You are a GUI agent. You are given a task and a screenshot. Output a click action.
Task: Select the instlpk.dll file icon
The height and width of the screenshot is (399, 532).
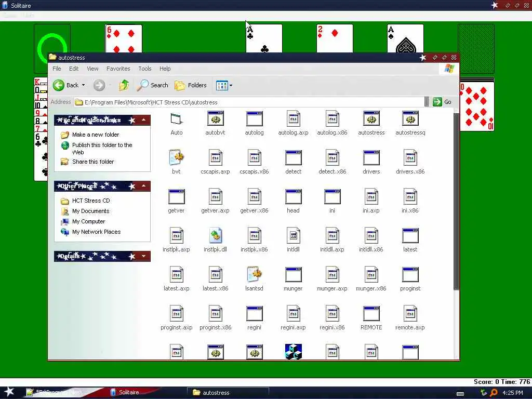pos(215,236)
